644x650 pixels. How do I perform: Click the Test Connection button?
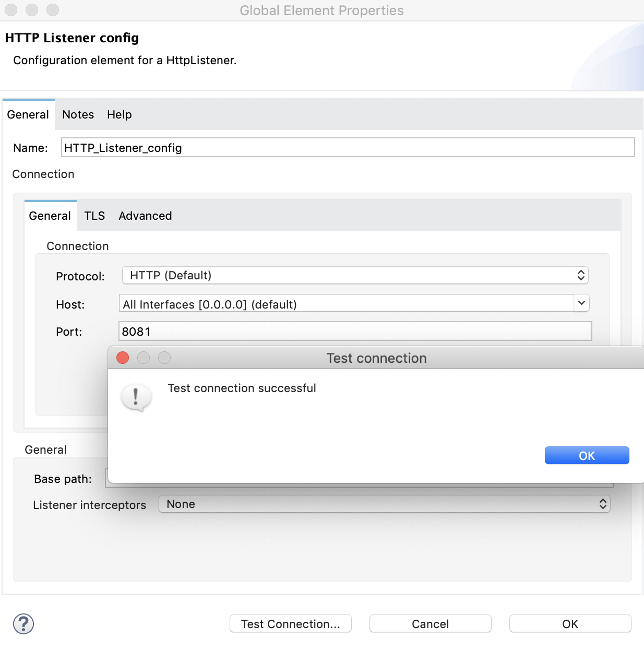click(290, 623)
